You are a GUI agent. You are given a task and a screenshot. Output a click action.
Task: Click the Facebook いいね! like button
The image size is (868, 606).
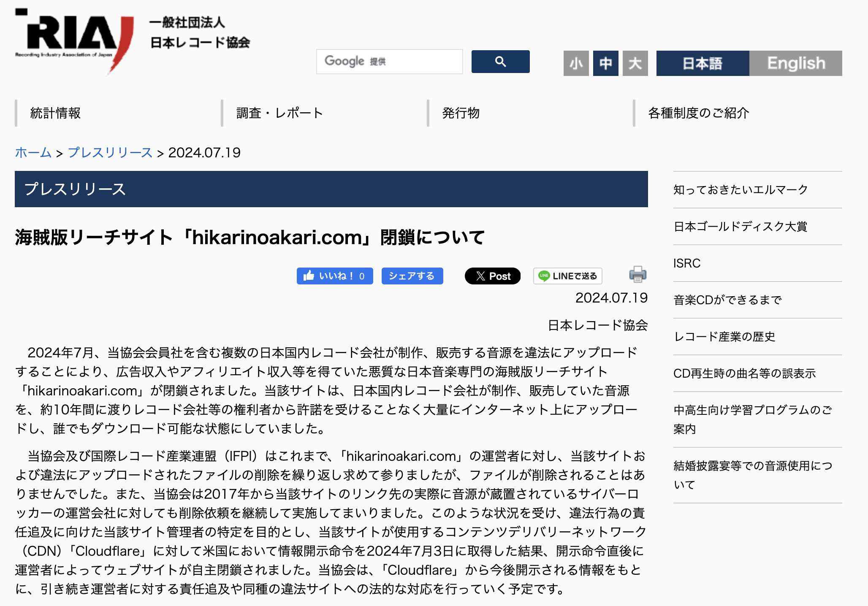tap(334, 276)
